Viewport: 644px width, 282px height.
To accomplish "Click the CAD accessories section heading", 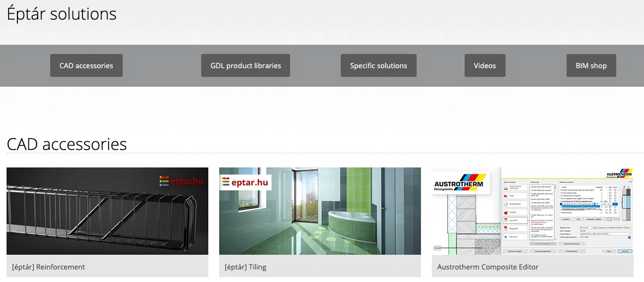I will click(x=67, y=145).
